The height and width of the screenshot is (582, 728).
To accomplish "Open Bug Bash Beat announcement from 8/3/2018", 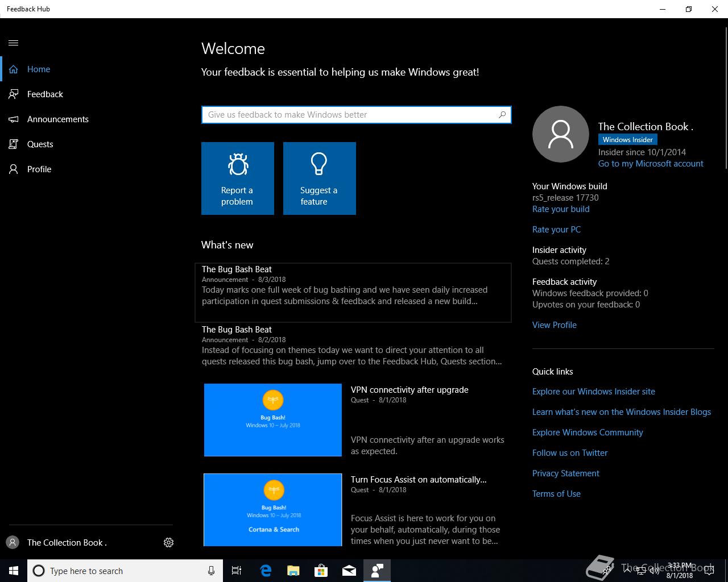I will tap(353, 293).
